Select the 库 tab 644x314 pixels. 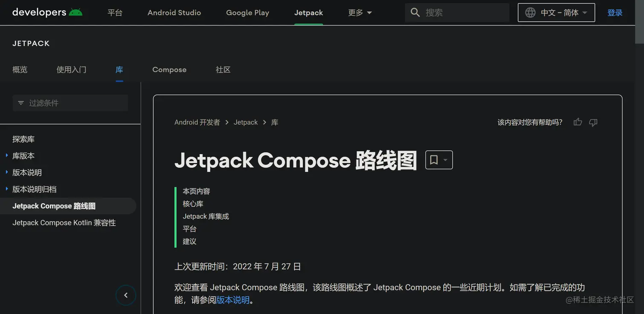pos(119,69)
